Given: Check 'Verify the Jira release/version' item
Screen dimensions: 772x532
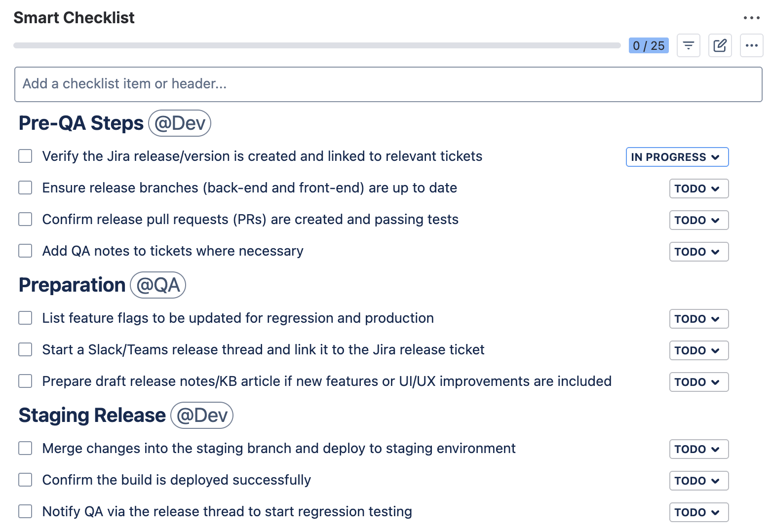Looking at the screenshot, I should pyautogui.click(x=25, y=156).
